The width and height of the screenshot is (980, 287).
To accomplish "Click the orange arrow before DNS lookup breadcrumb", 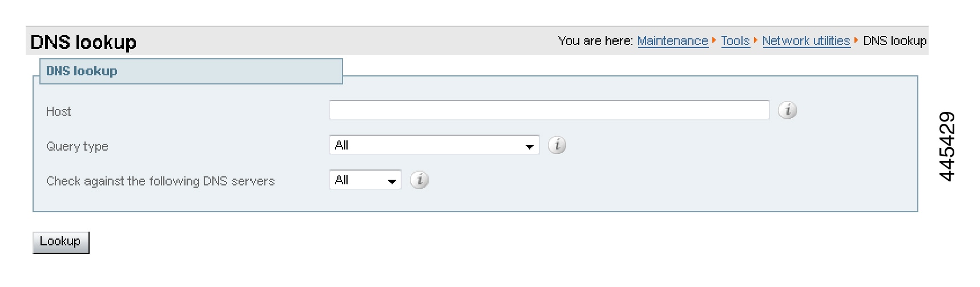I will point(856,41).
